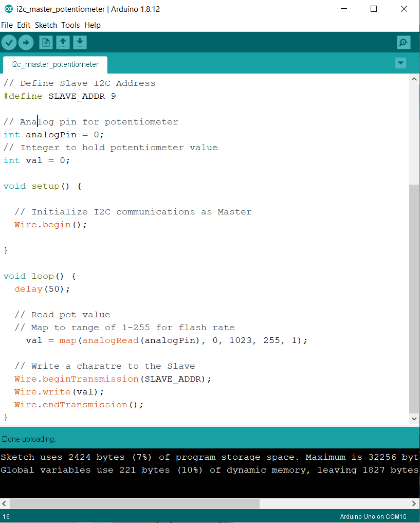This screenshot has height=523, width=420.
Task: Click the 'void loop() {' line
Action: [x=40, y=276]
